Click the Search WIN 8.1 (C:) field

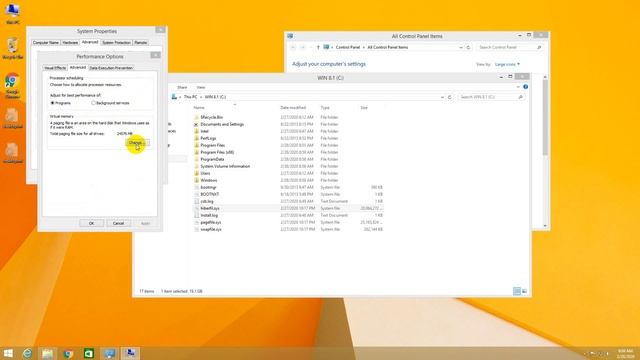(x=491, y=97)
